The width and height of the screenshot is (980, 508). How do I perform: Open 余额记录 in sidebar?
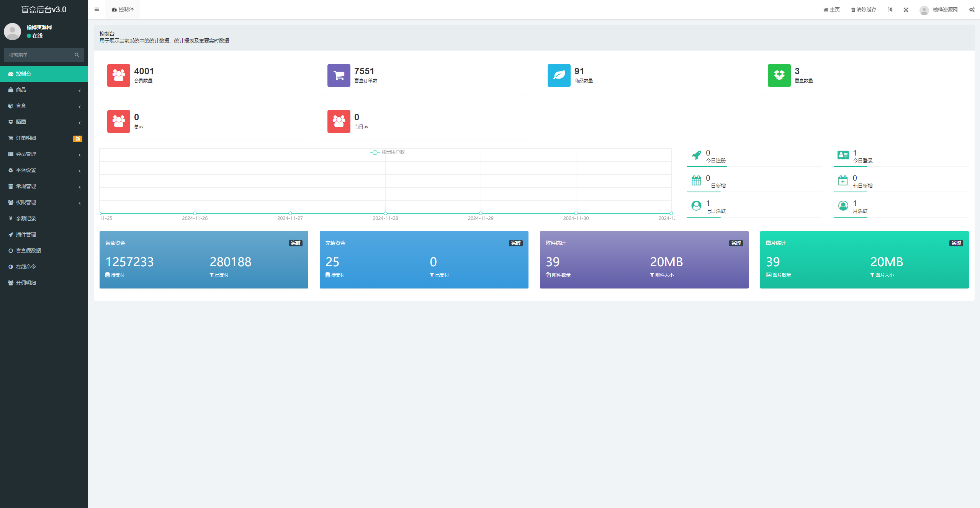click(44, 218)
